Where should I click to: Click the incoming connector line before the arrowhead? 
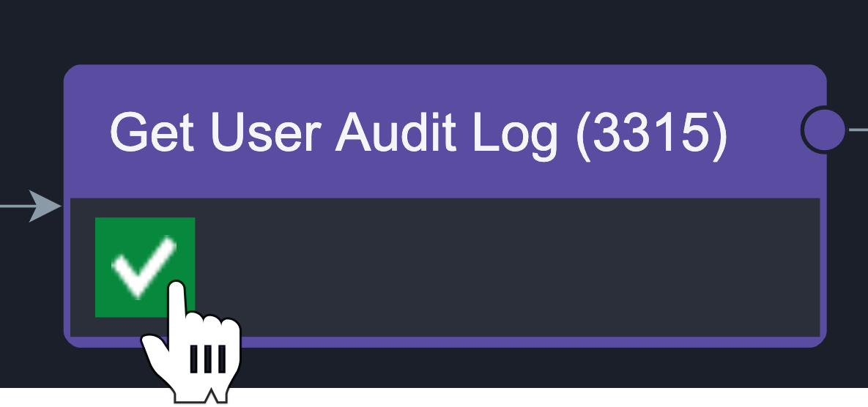[x=15, y=206]
